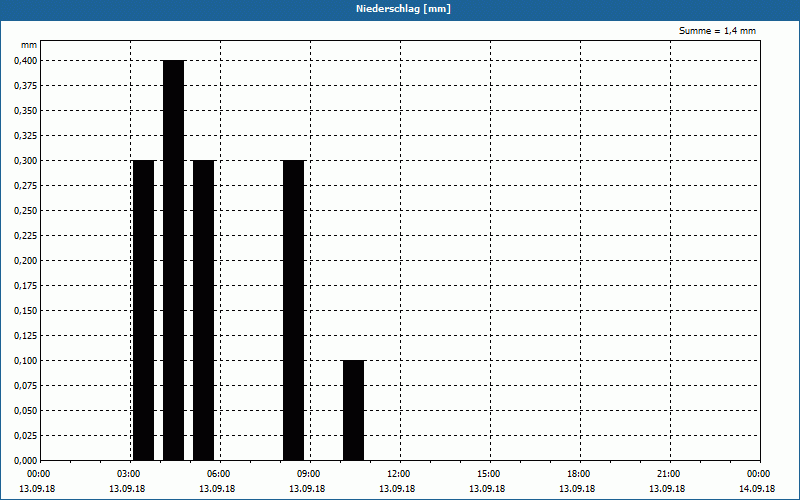Click the 0,400 y-axis label

click(26, 61)
